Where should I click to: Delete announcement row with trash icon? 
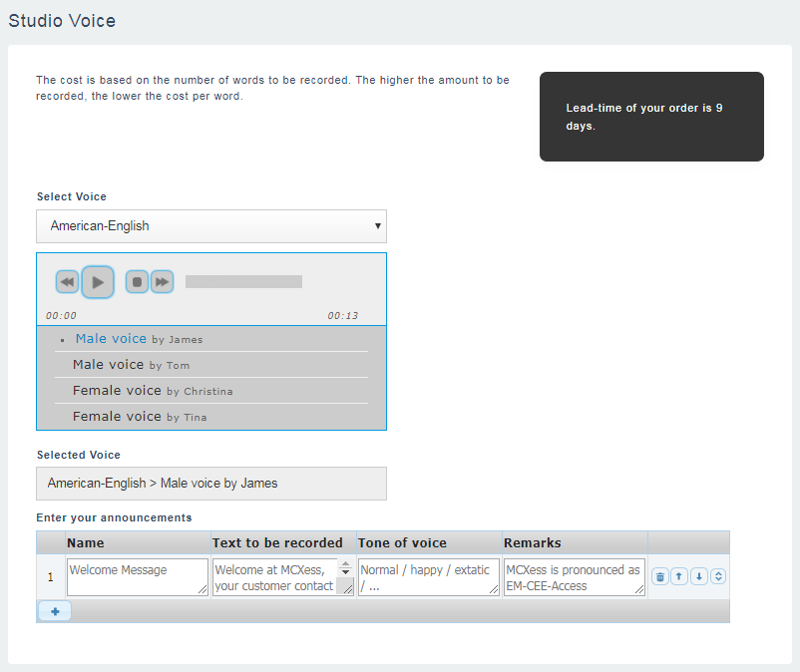coord(659,576)
